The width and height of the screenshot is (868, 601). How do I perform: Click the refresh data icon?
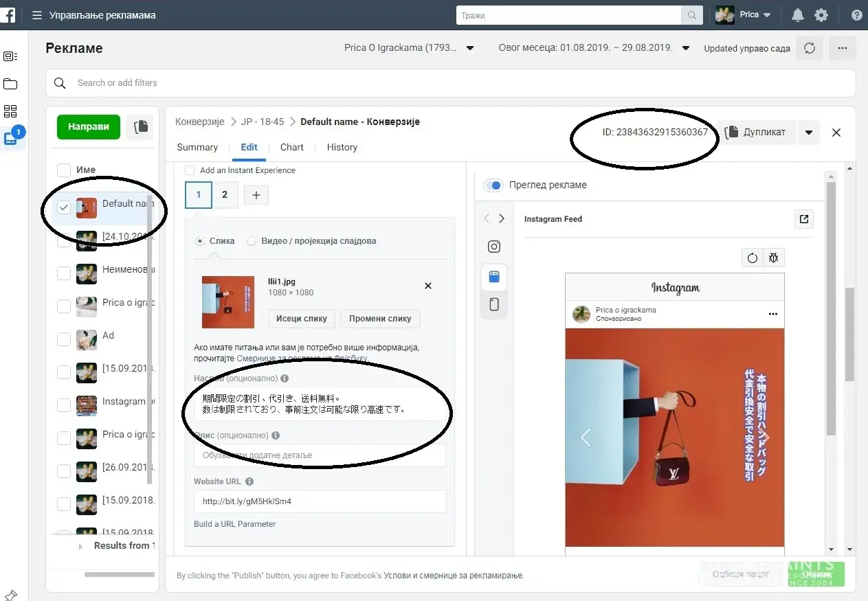[x=810, y=48]
